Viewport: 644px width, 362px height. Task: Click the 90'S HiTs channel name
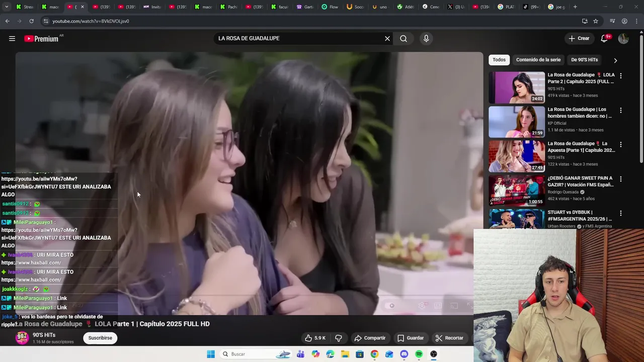point(44,335)
